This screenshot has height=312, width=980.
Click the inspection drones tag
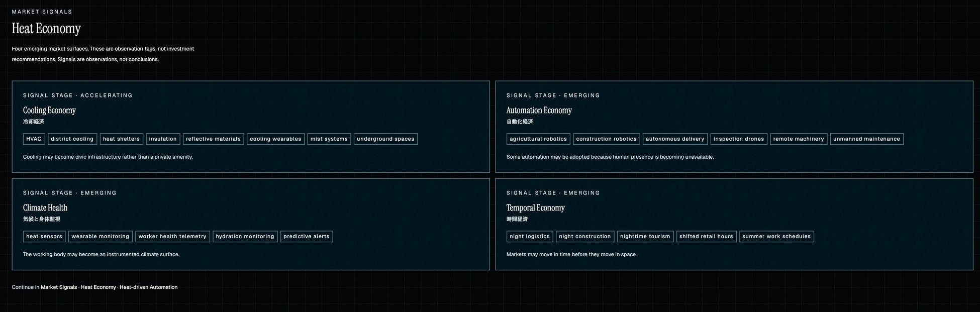[x=738, y=139]
